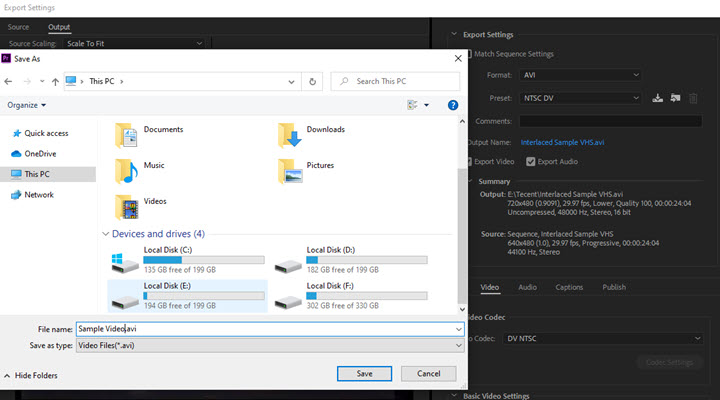
Task: Switch to the Output tab in Export Settings
Action: click(59, 27)
